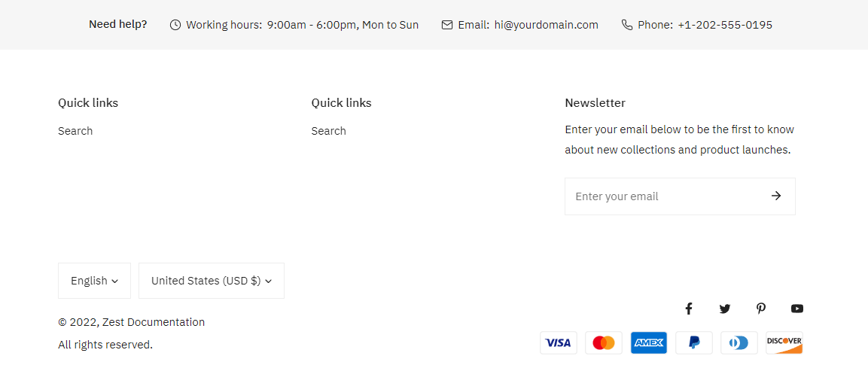The width and height of the screenshot is (868, 365).
Task: Click the clock icon beside Working hours
Action: pyautogui.click(x=175, y=25)
